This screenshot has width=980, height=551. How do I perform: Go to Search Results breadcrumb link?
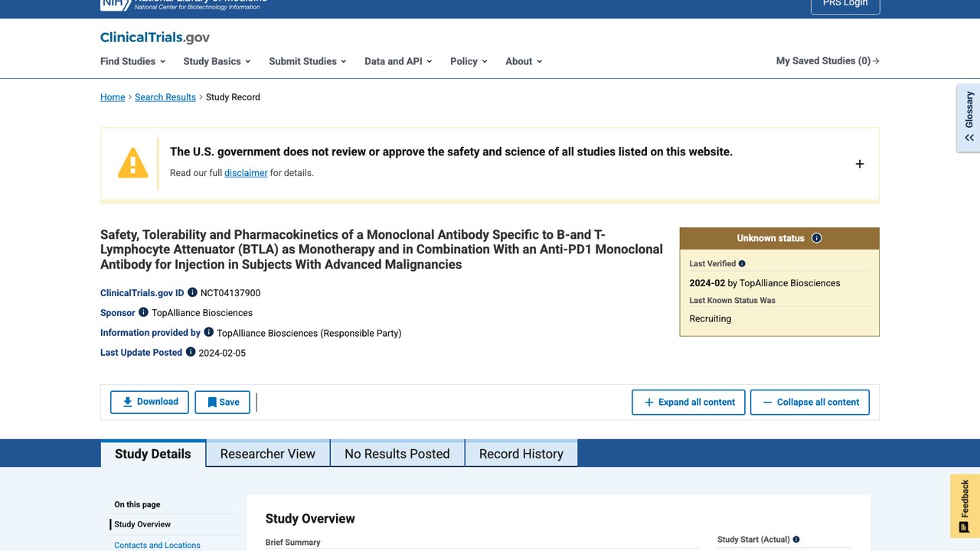point(165,97)
